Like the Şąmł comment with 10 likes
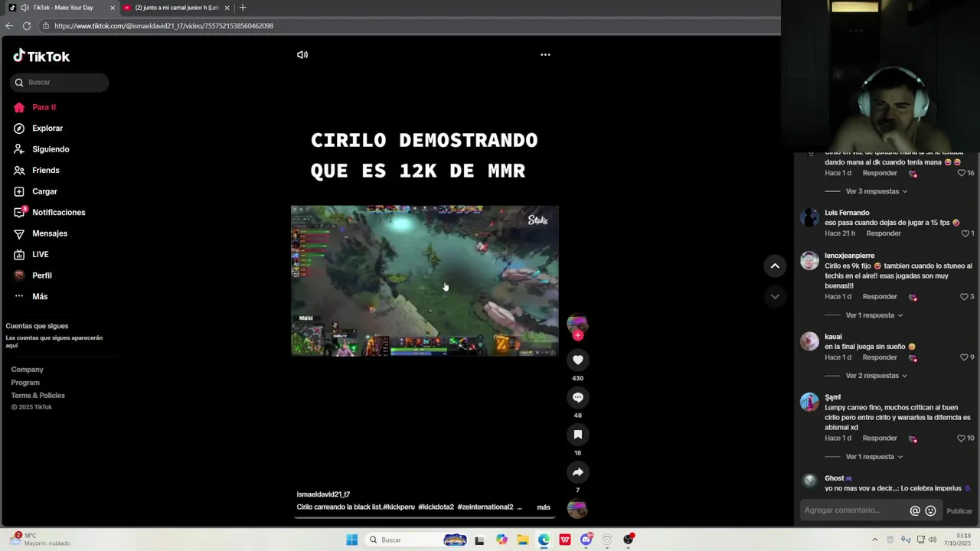The image size is (980, 551). (961, 439)
